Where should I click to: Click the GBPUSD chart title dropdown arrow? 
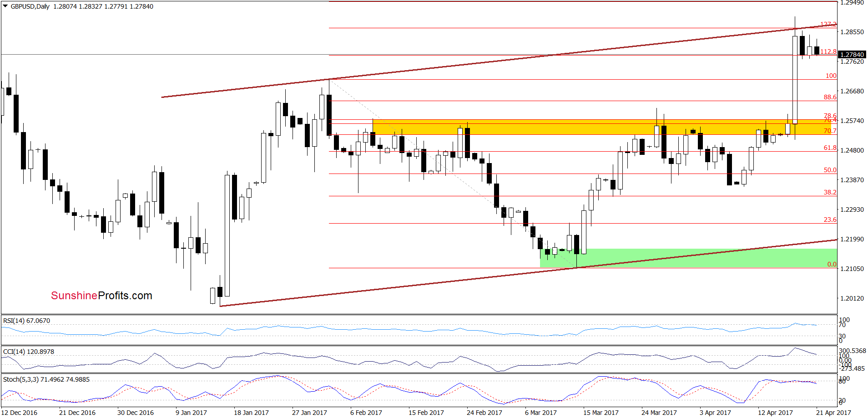pos(5,6)
